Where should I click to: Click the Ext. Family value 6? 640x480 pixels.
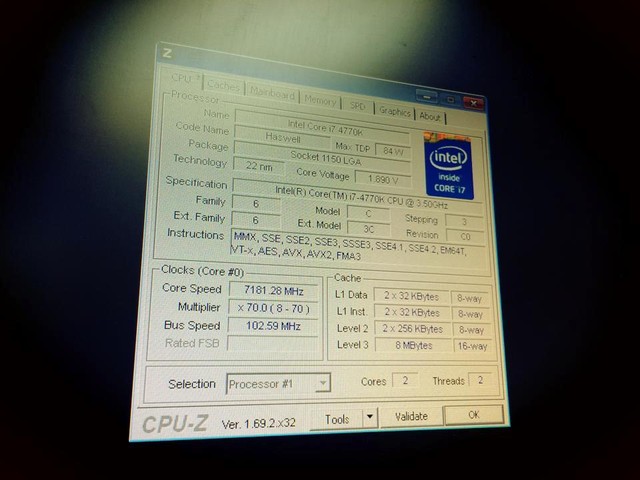256,220
